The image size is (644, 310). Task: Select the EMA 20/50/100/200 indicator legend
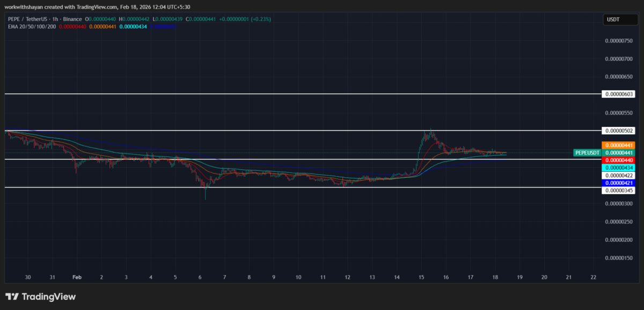point(30,26)
